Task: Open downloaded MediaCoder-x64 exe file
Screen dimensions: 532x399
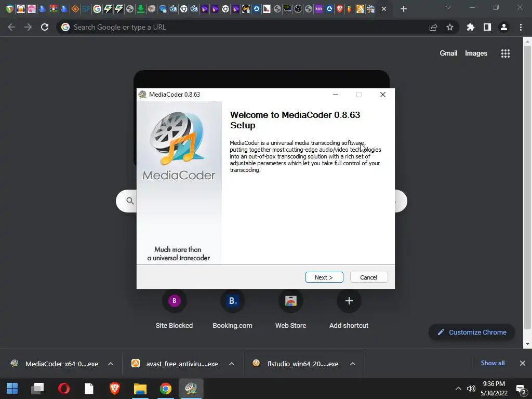Action: pos(54,364)
